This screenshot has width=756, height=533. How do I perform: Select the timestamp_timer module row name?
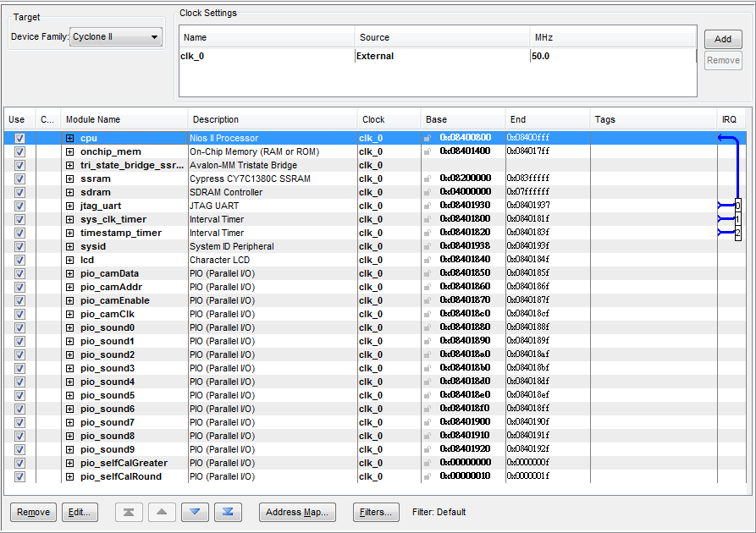pos(121,233)
